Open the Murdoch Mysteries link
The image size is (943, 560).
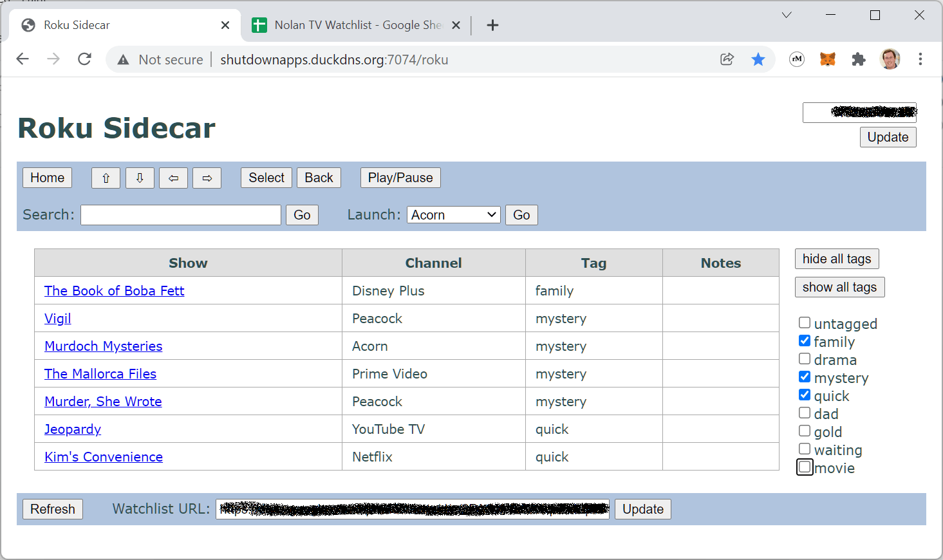(103, 346)
